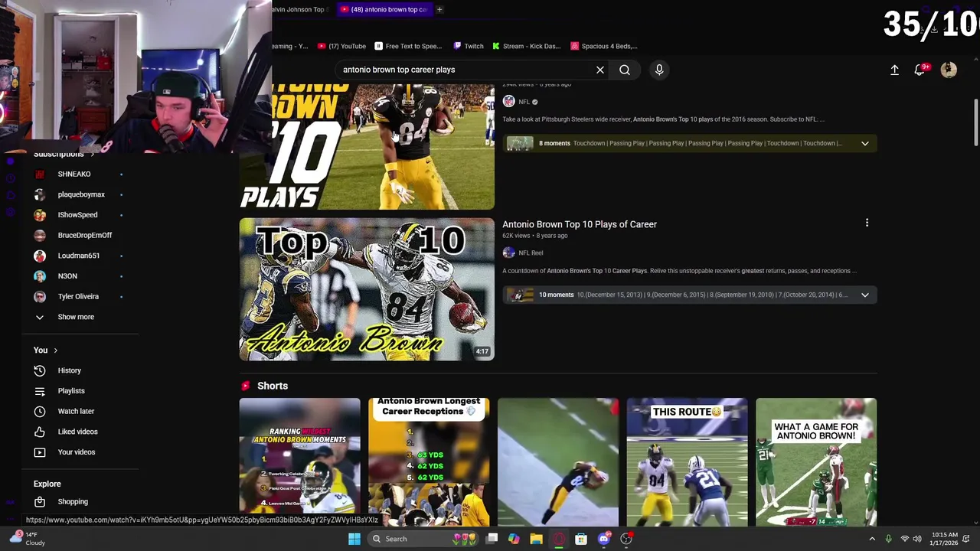The height and width of the screenshot is (551, 980).
Task: Open the account avatar menu
Action: coord(949,70)
